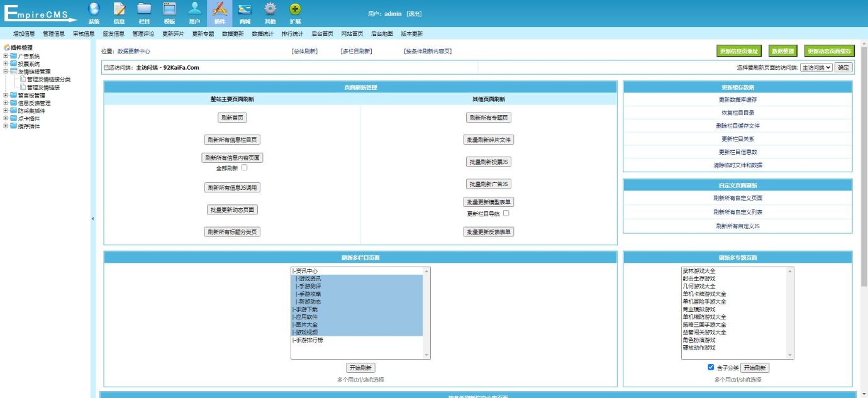Click the 清除临时文件和数据 link
Screen dimensions: 868x398
pyautogui.click(x=738, y=165)
